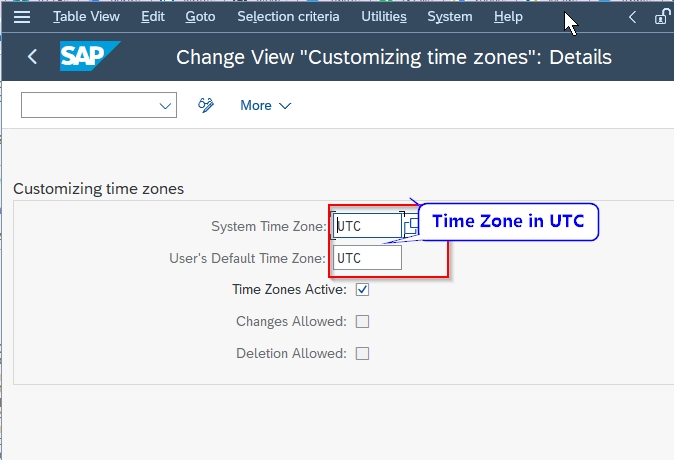Click the back arrow beside SAP logo

(x=32, y=57)
